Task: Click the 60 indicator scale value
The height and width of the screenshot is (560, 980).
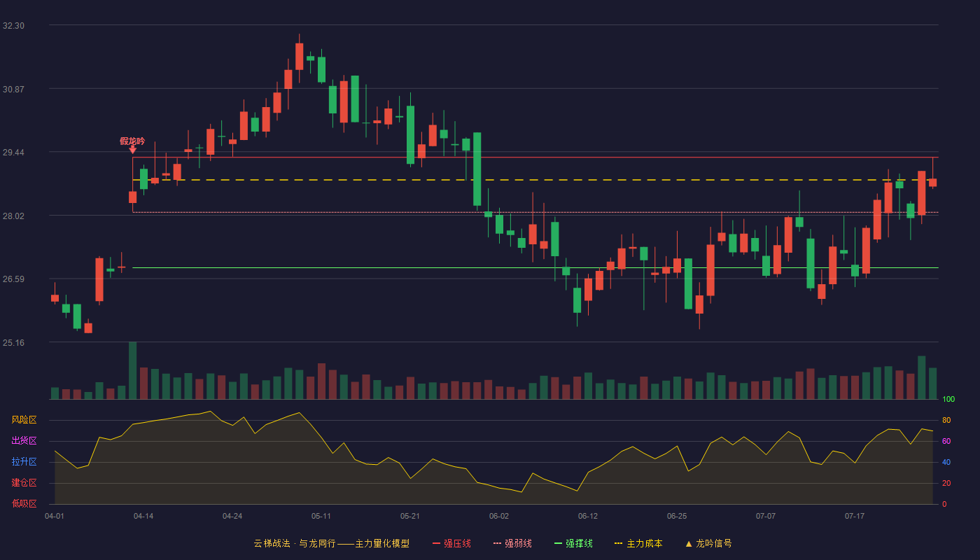Action: pyautogui.click(x=946, y=441)
